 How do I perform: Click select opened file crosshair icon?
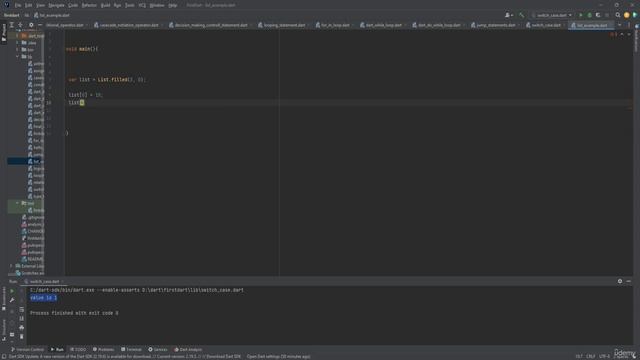coord(20,25)
